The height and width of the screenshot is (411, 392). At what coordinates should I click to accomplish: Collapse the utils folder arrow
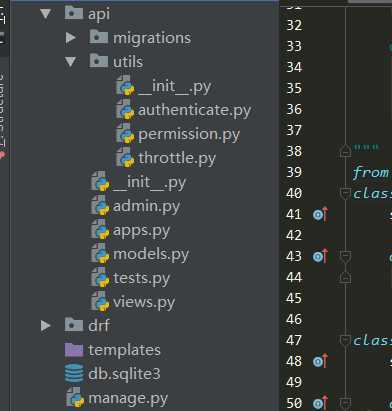[x=70, y=62]
